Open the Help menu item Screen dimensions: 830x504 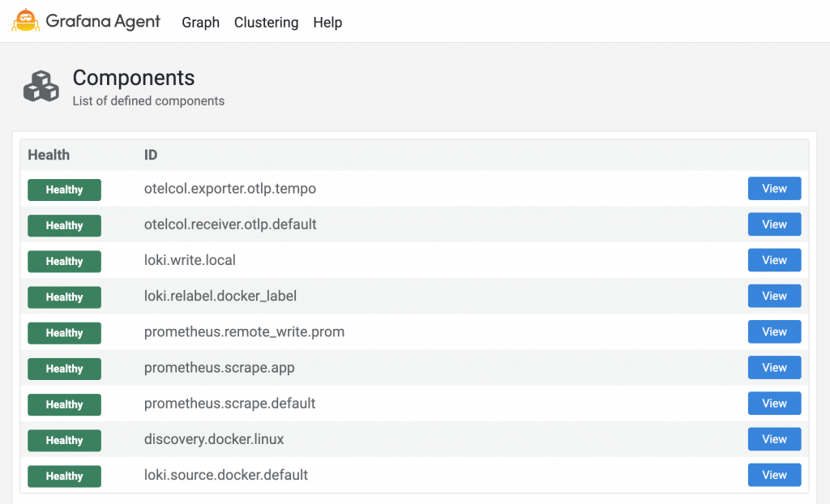click(x=327, y=23)
